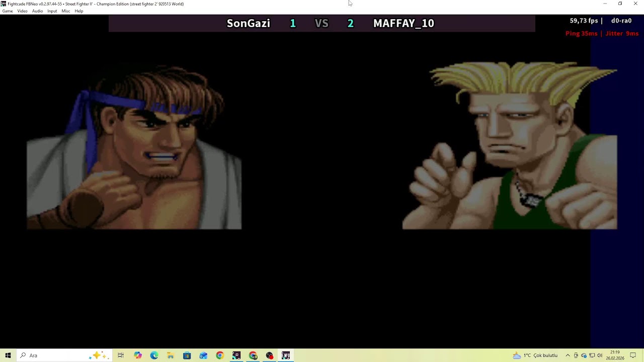Open Google Chrome from the taskbar

click(x=220, y=355)
